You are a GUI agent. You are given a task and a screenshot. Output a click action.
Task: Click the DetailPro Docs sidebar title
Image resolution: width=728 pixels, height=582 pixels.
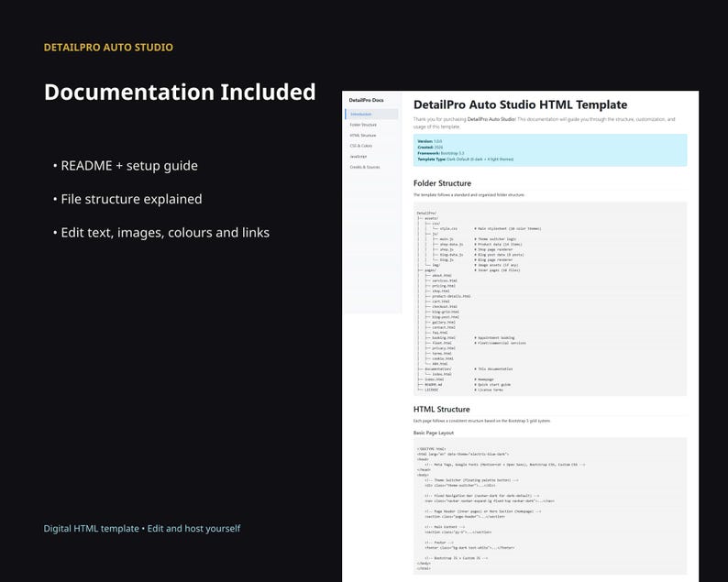pos(367,100)
